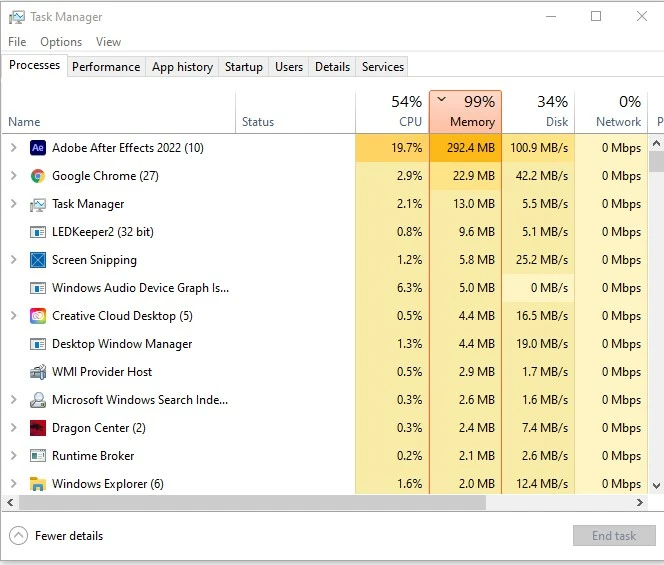This screenshot has width=664, height=565.
Task: Expand the Microsoft Windows Search Indexer row
Action: pyautogui.click(x=14, y=399)
